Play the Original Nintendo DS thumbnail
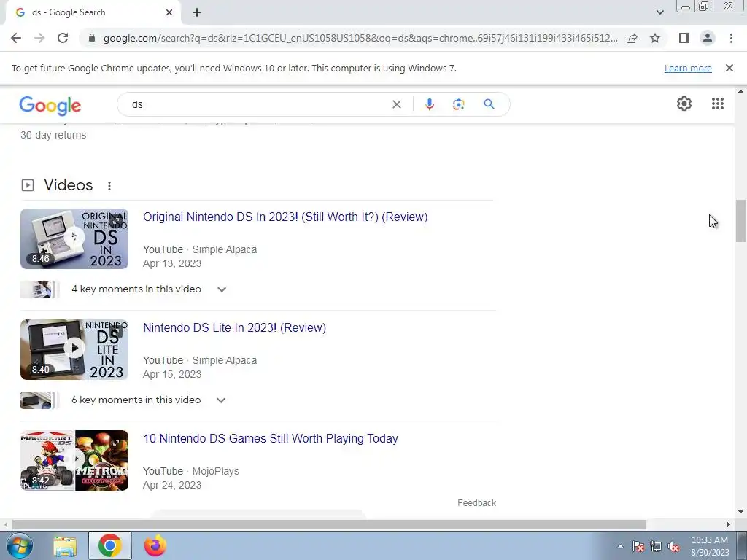 (x=74, y=238)
